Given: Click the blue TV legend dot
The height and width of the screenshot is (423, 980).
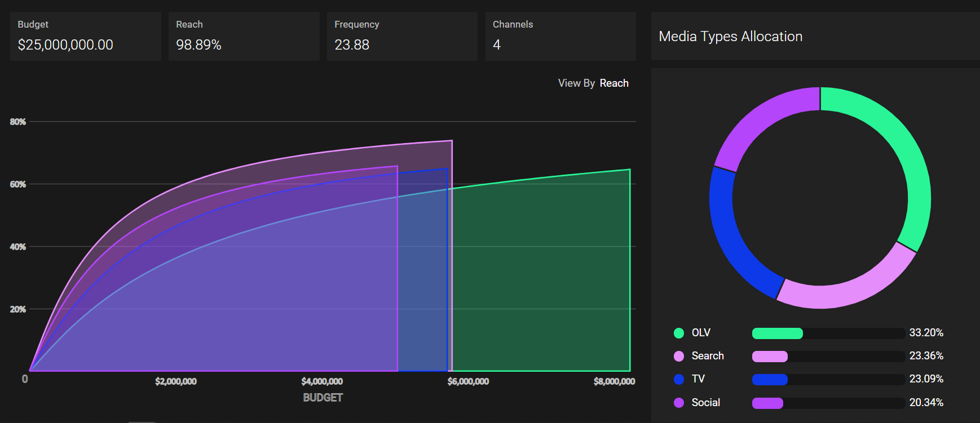Looking at the screenshot, I should click(x=679, y=379).
